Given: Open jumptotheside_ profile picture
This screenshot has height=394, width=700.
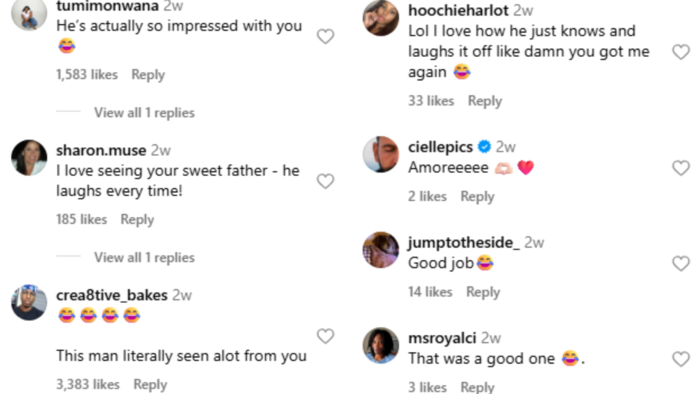Looking at the screenshot, I should coord(381,250).
